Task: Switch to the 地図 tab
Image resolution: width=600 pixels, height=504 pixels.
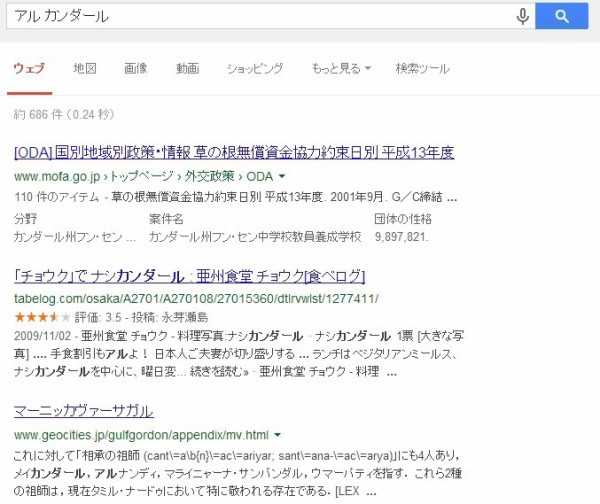Action: coord(85,69)
